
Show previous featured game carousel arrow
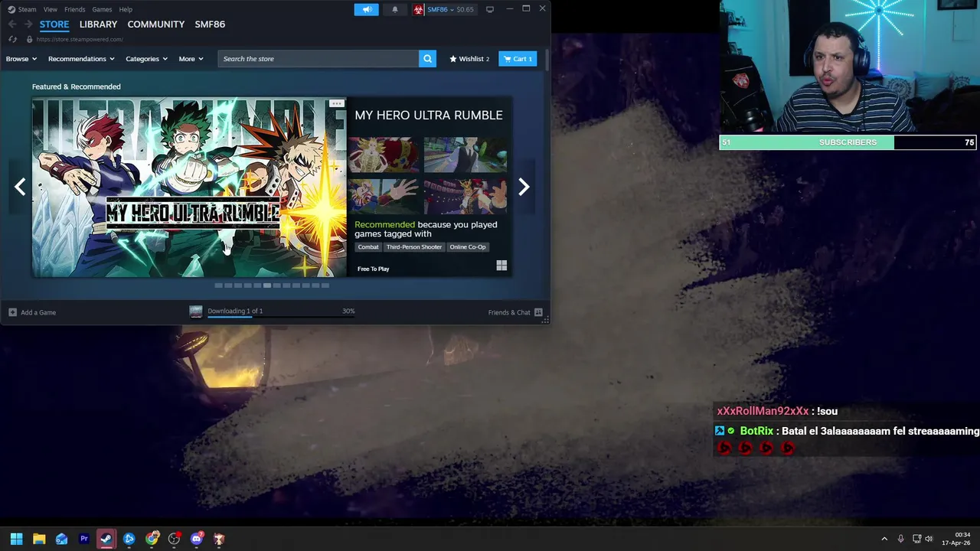pos(20,187)
